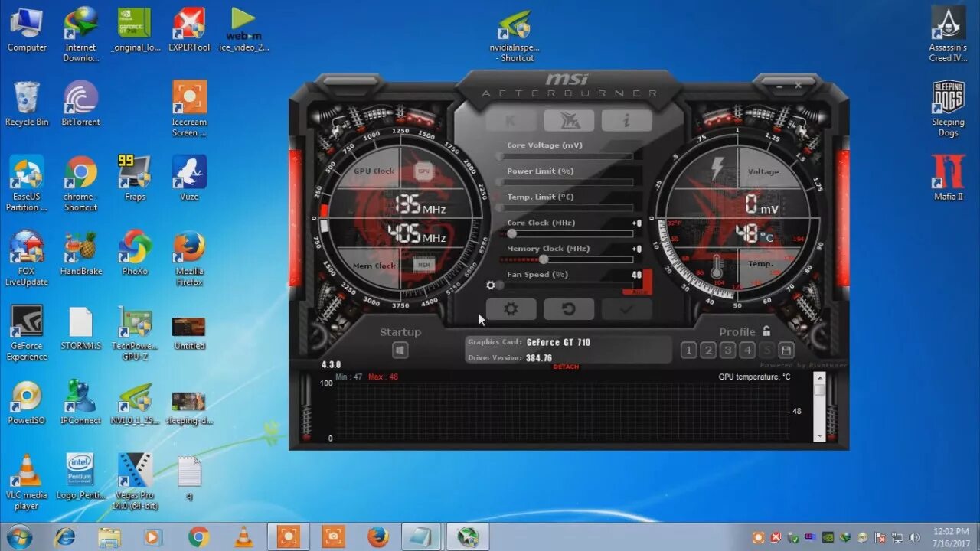
Task: Minimize the MSI Afterburner window
Action: tap(779, 85)
